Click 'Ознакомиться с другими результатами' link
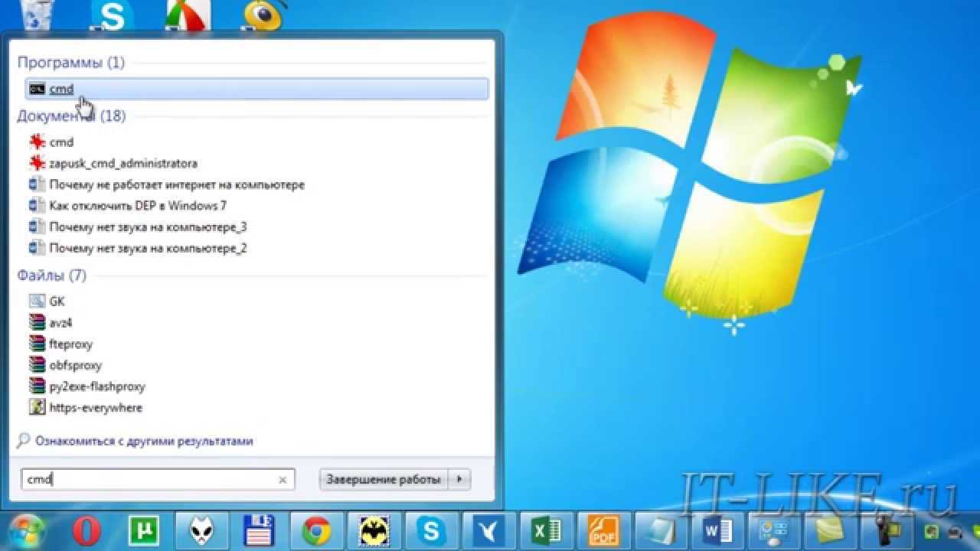Screen dimensions: 980x551 143,441
